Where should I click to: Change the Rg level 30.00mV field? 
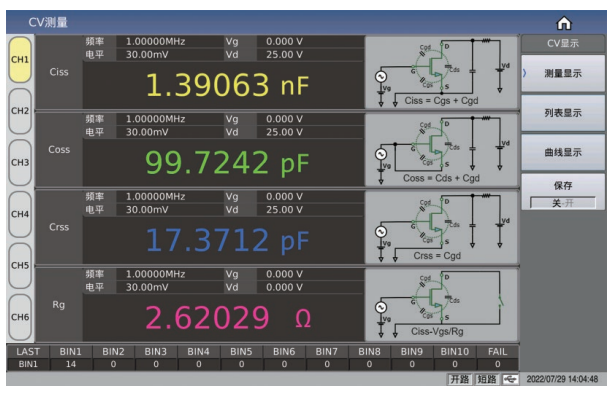coord(169,287)
